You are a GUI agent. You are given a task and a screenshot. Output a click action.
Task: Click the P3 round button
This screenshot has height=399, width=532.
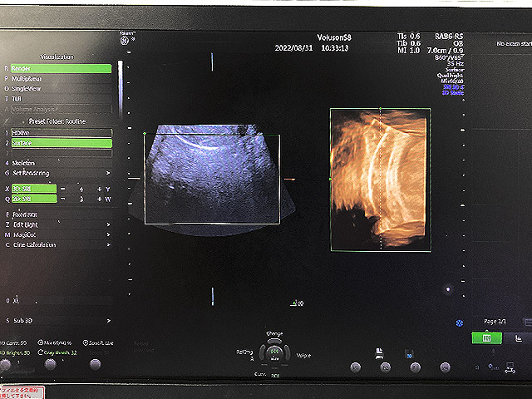(416, 367)
